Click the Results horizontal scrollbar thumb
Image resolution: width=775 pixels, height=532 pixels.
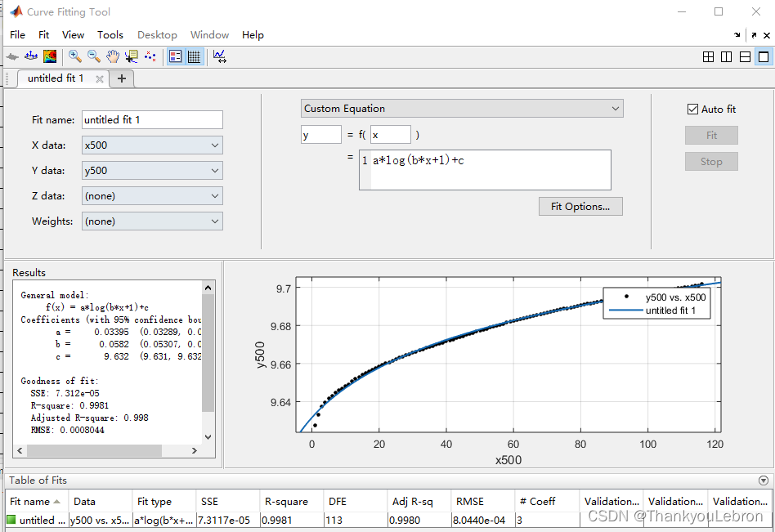(94, 450)
